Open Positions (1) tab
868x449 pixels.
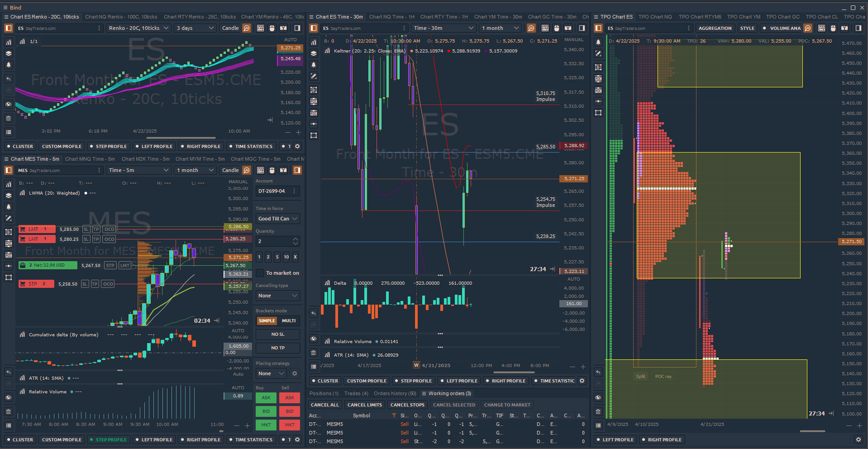324,393
